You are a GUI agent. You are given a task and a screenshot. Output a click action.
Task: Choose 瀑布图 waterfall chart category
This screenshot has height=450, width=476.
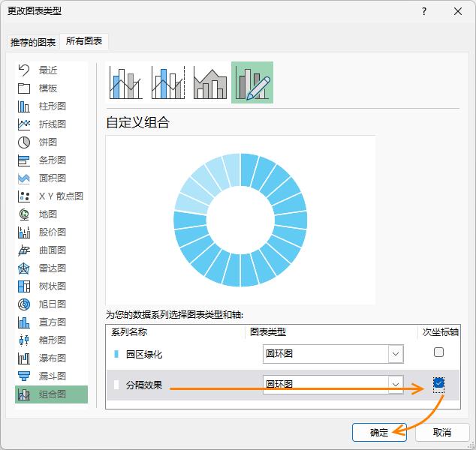point(52,358)
